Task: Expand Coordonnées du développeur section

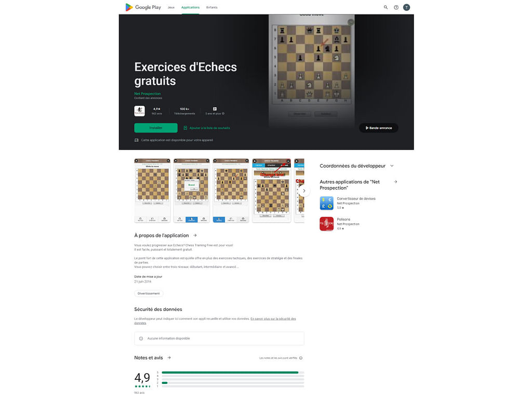Action: (392, 166)
